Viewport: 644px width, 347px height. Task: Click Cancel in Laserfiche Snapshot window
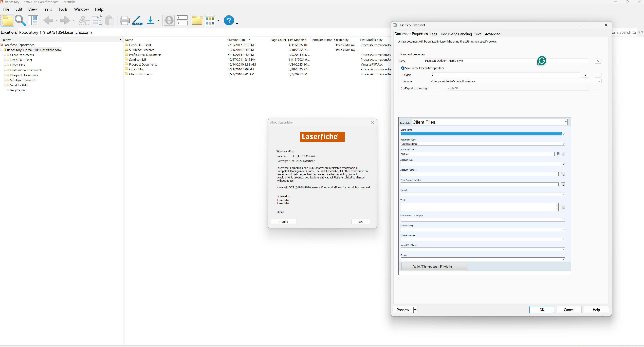tap(569, 310)
